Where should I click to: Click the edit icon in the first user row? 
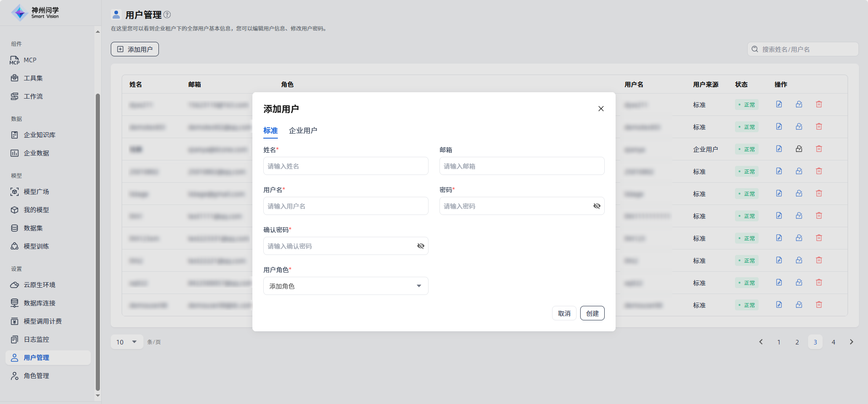[x=779, y=105]
